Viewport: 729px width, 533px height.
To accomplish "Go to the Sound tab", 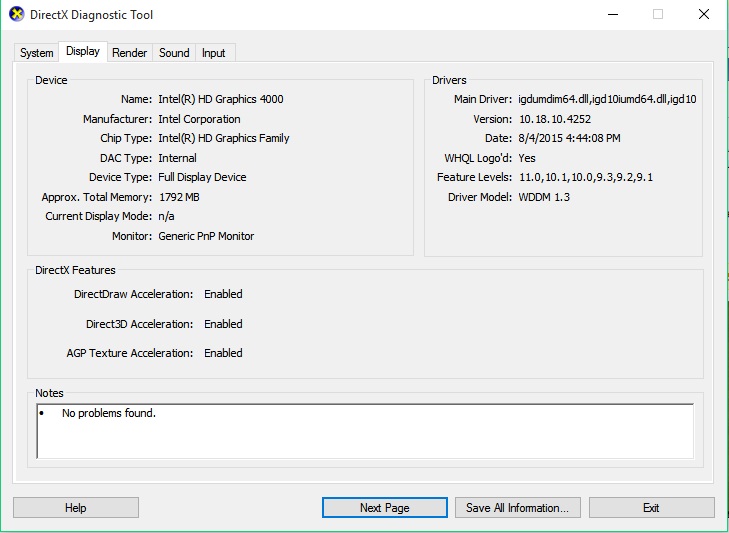I will coord(174,53).
